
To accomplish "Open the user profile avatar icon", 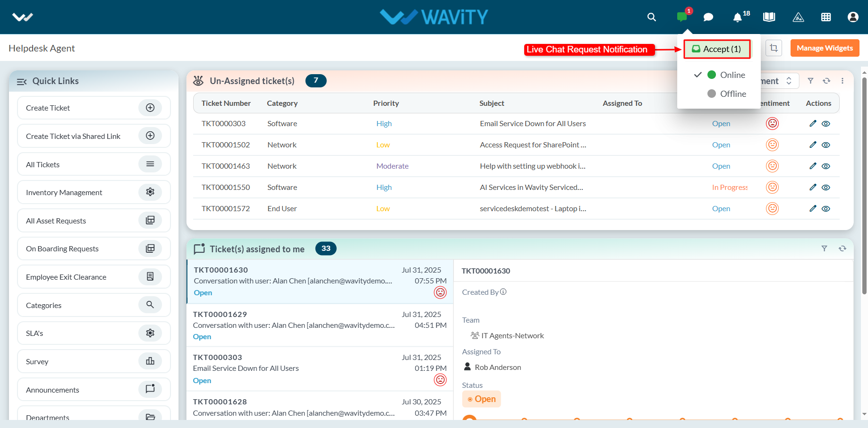I will (853, 17).
